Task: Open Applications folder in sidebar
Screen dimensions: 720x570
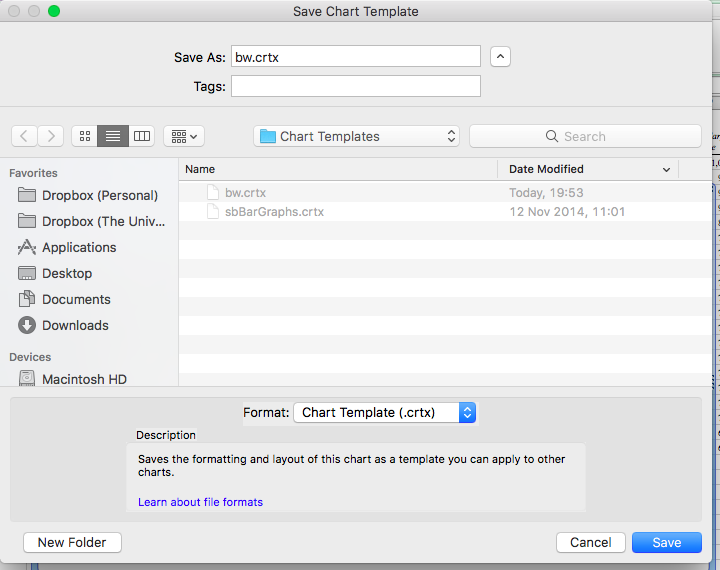Action: pyautogui.click(x=78, y=247)
